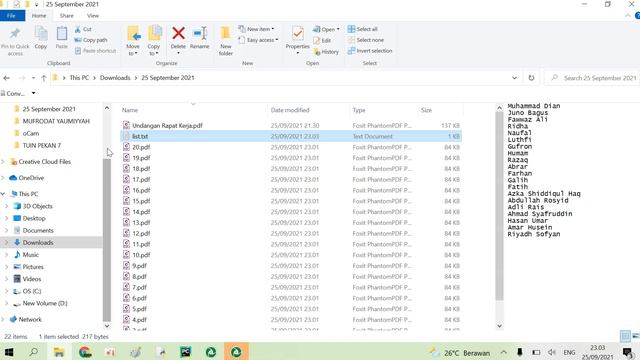The height and width of the screenshot is (360, 640).
Task: Open the Conv... toolbar dropdown
Action: tap(33, 93)
